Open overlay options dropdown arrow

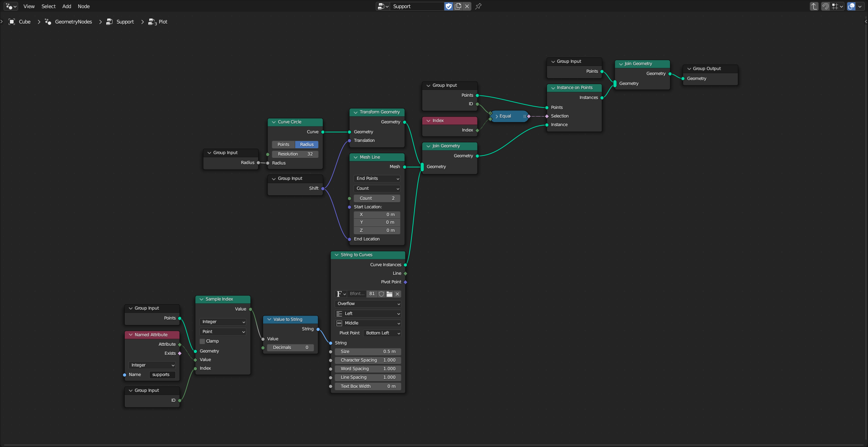[x=860, y=6]
